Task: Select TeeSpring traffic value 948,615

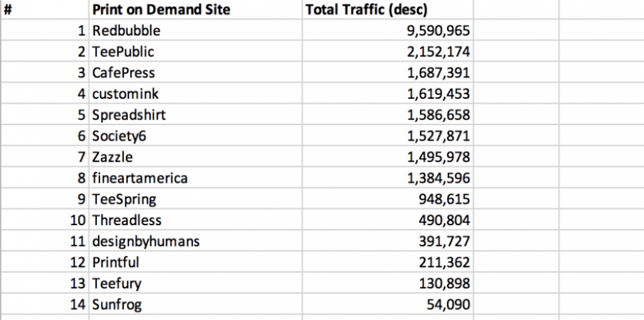Action: point(387,199)
